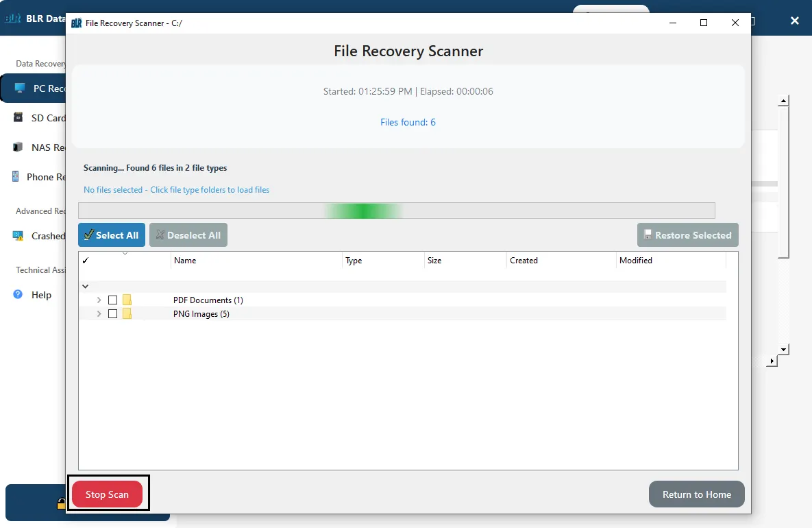The height and width of the screenshot is (528, 812).
Task: Open SD Card recovery via its icon
Action: pos(18,118)
